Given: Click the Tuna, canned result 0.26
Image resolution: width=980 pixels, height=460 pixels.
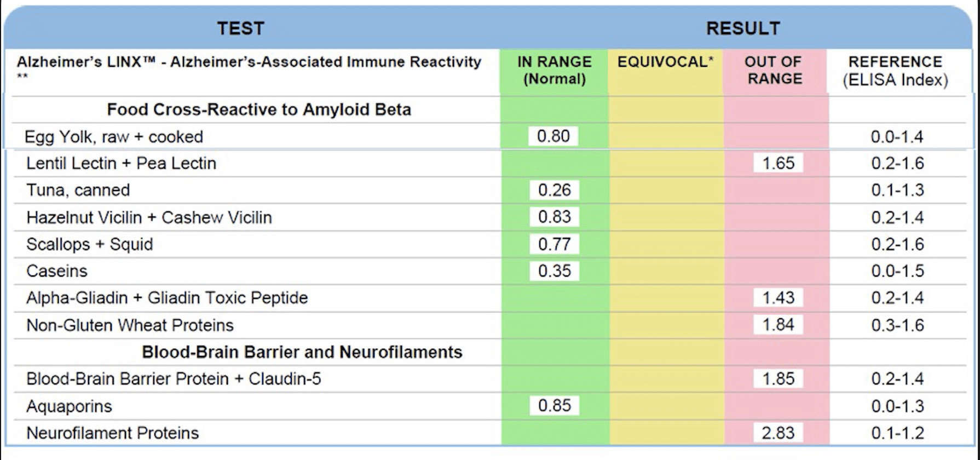Looking at the screenshot, I should pos(554,190).
